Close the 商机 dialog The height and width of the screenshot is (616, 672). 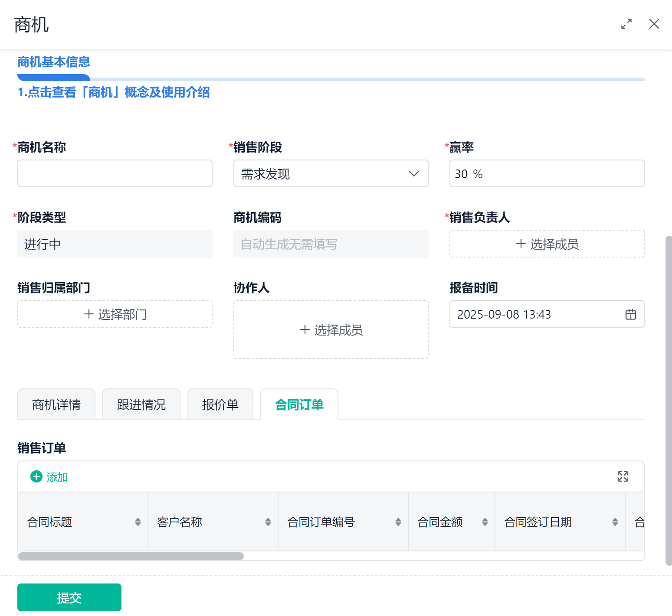(654, 24)
